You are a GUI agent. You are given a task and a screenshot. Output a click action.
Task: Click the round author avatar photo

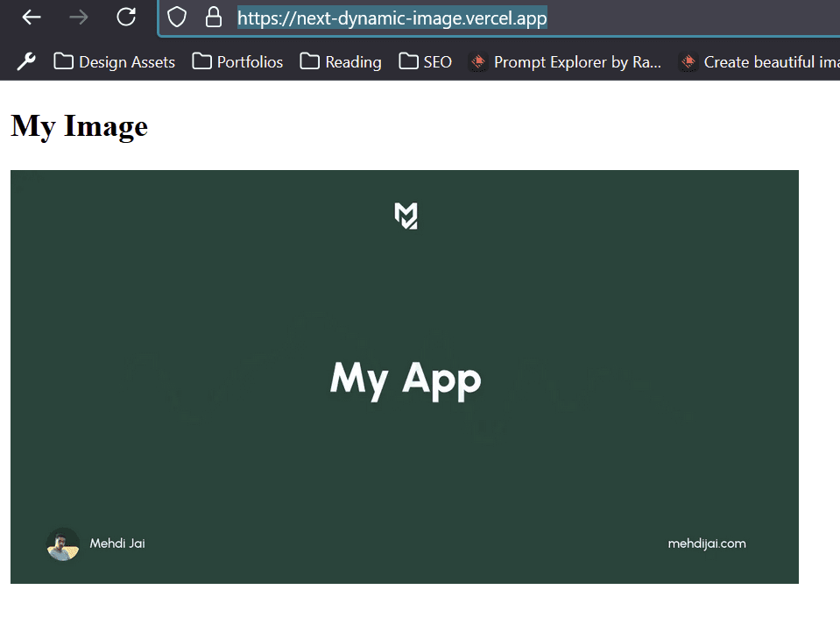click(62, 544)
